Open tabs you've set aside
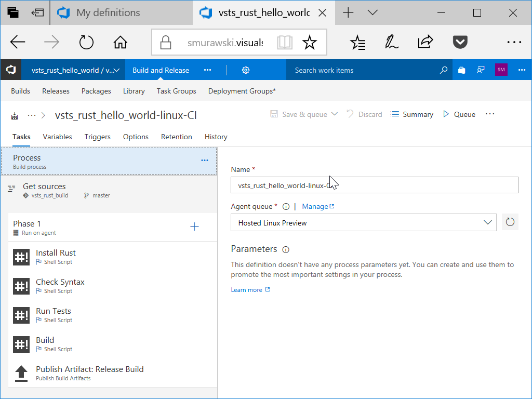Viewport: 532px width, 399px height. coord(13,12)
